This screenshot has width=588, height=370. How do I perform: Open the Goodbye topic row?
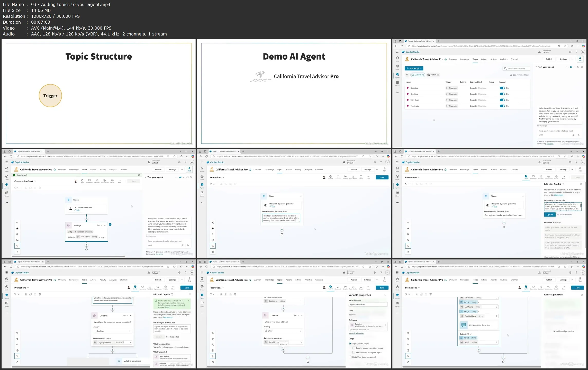(x=467, y=88)
